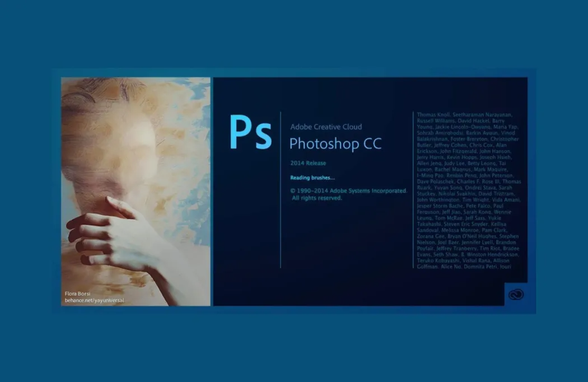
Task: Click "Betty Leong" in the credits
Action: pos(482,163)
